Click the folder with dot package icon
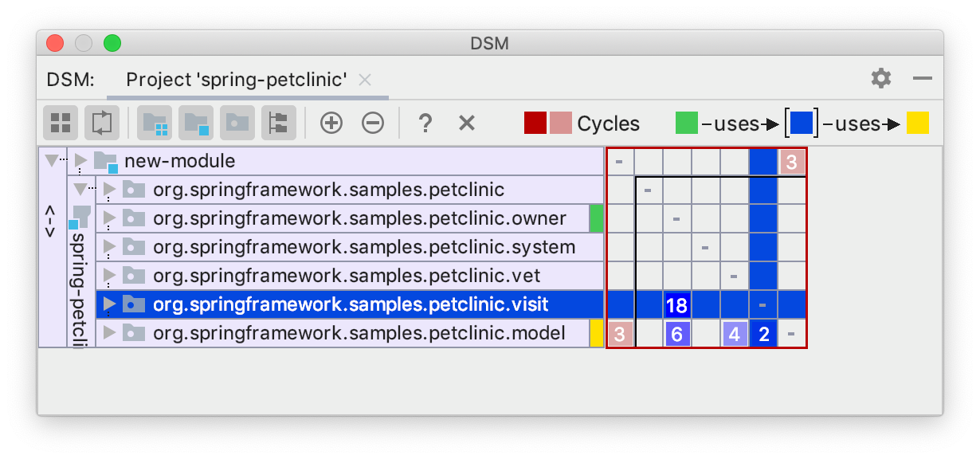 (237, 123)
